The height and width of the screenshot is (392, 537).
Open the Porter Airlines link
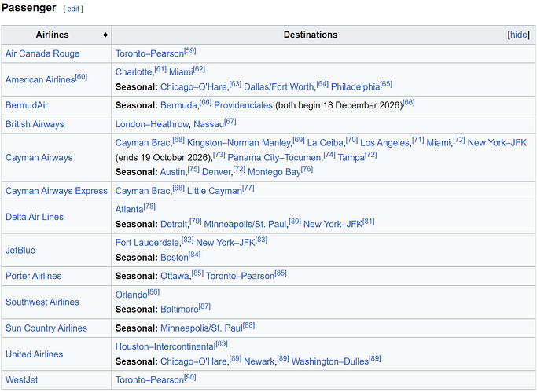click(x=34, y=276)
